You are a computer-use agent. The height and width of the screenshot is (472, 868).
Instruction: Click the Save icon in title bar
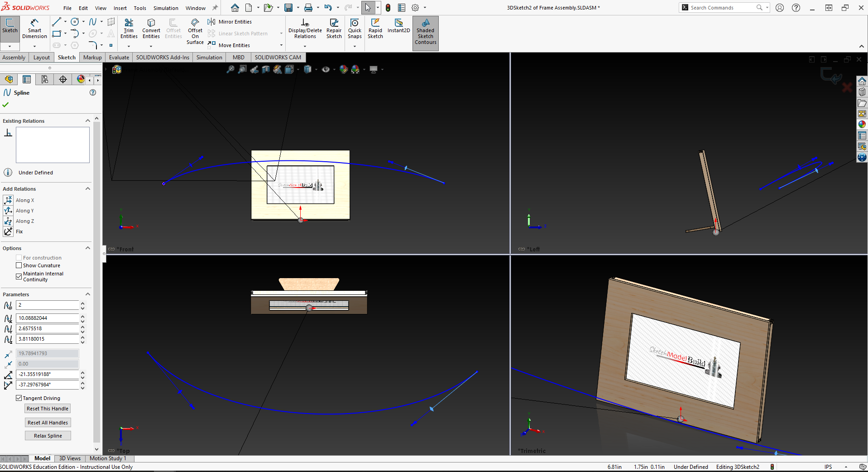[x=288, y=8]
